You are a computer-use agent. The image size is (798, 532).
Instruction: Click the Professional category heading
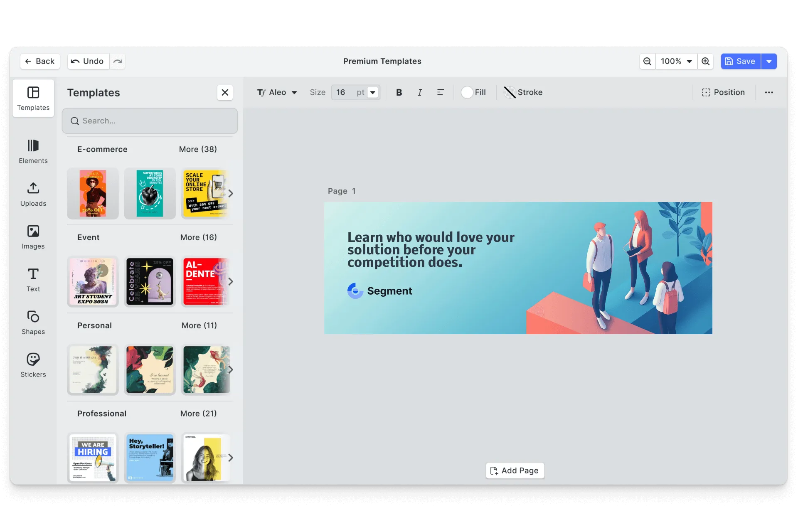coord(102,414)
